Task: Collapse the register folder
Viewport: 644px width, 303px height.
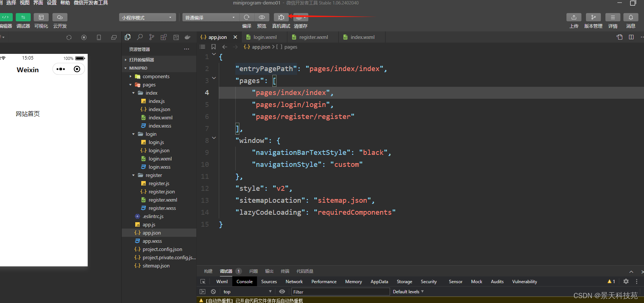Action: pos(159,175)
